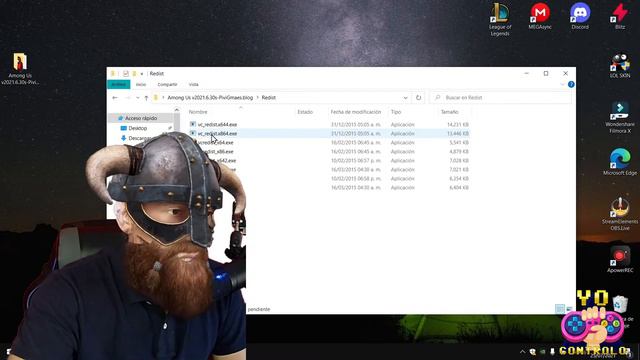640x360 pixels.
Task: Switch to details view button
Action: [560, 309]
